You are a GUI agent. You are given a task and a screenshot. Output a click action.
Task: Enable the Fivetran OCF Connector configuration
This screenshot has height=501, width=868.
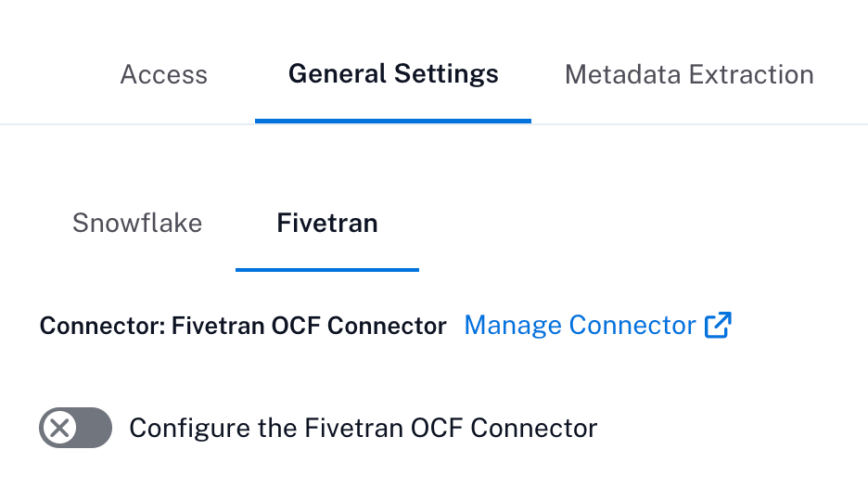point(75,428)
